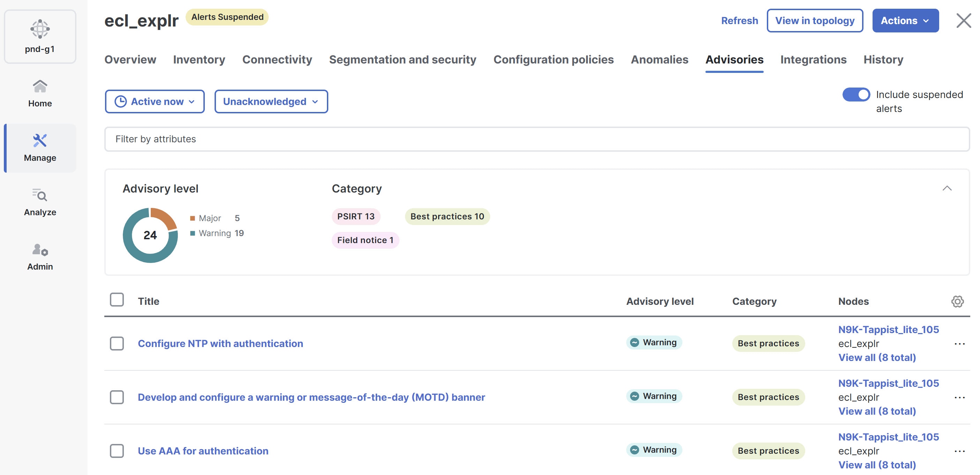Filter by PSIRT 13 category chip
This screenshot has width=980, height=475.
356,216
